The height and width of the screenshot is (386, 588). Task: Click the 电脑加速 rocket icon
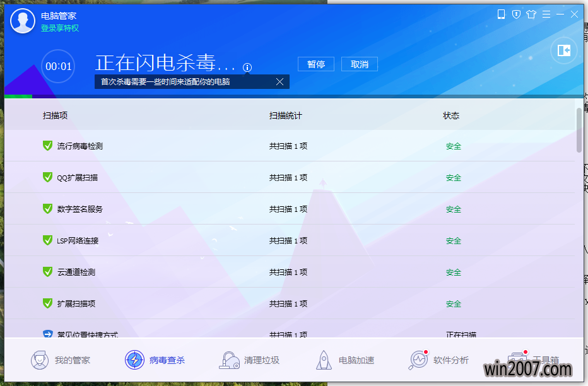(324, 360)
